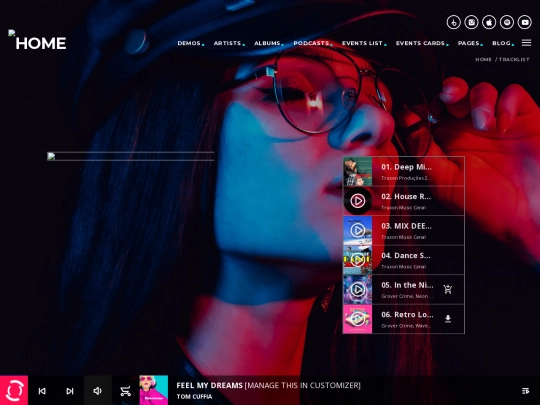Screen dimensions: 540x405
Task: Play track 04 Dance S...
Action: coord(358,260)
